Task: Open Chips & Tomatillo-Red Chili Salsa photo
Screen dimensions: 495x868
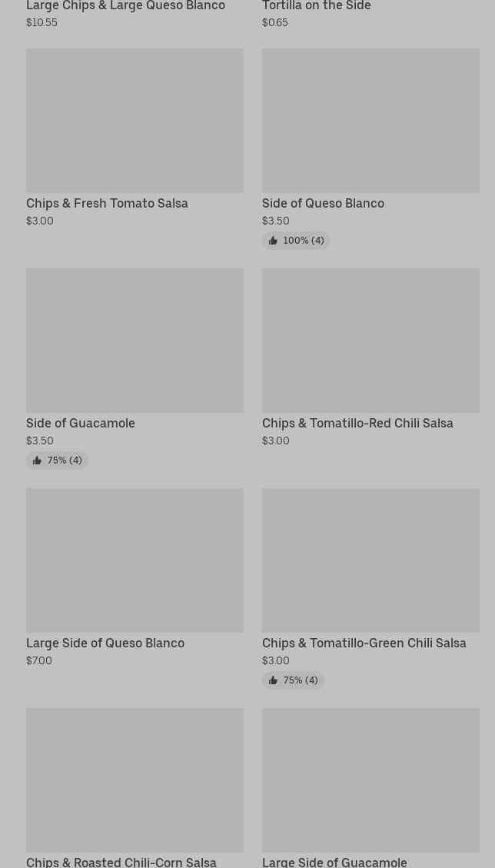Action: (x=371, y=341)
